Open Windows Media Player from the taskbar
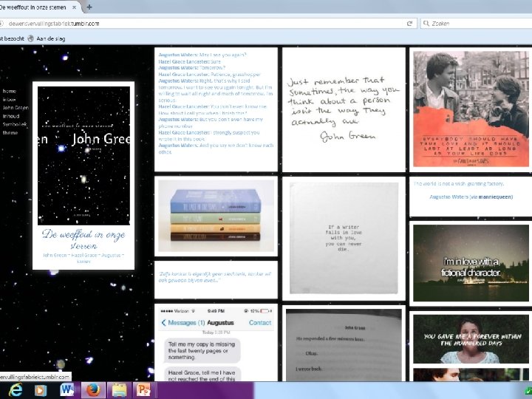This screenshot has width=532, height=399. click(41, 390)
